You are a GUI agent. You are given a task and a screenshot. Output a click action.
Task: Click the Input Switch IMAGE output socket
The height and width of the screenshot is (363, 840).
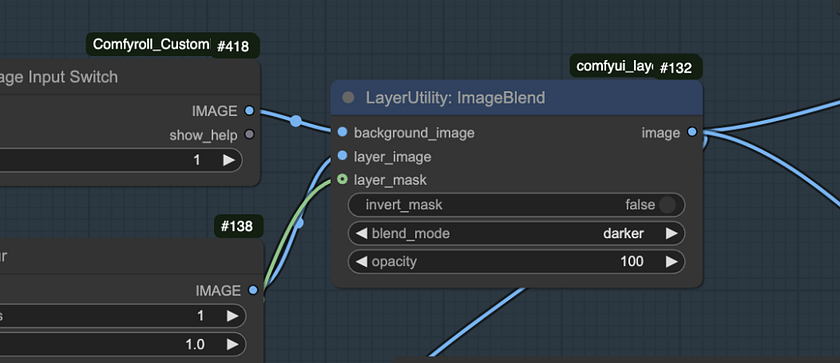tap(249, 111)
